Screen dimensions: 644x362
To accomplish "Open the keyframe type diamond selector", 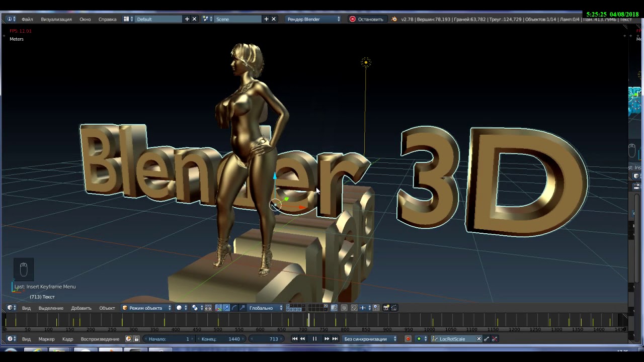I will coord(422,339).
